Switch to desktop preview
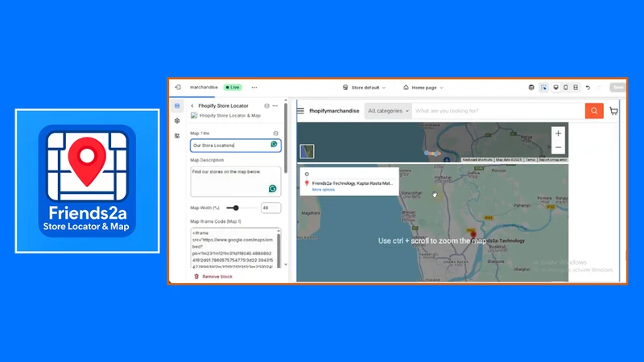This screenshot has width=644, height=362. pos(555,88)
